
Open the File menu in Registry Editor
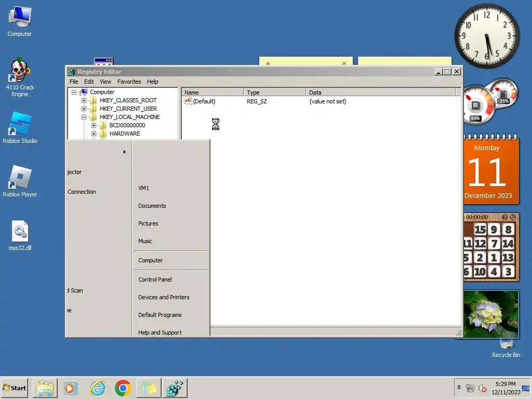click(74, 82)
